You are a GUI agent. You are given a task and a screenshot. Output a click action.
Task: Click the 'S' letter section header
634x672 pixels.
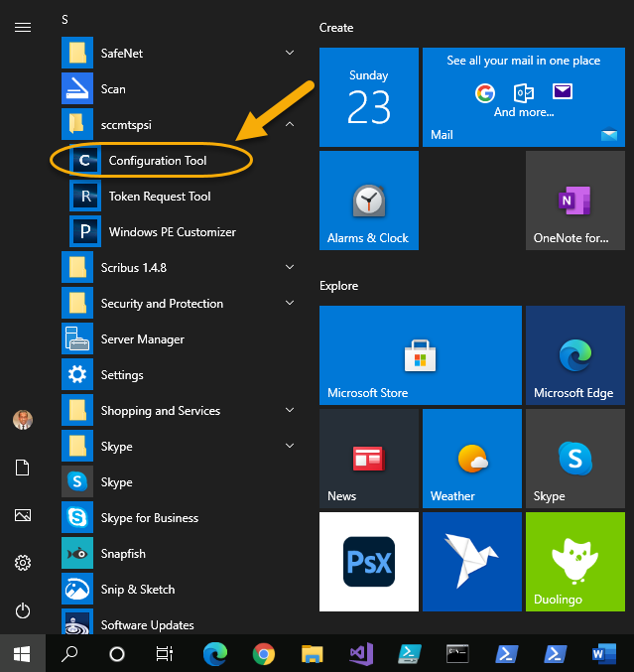tap(65, 20)
